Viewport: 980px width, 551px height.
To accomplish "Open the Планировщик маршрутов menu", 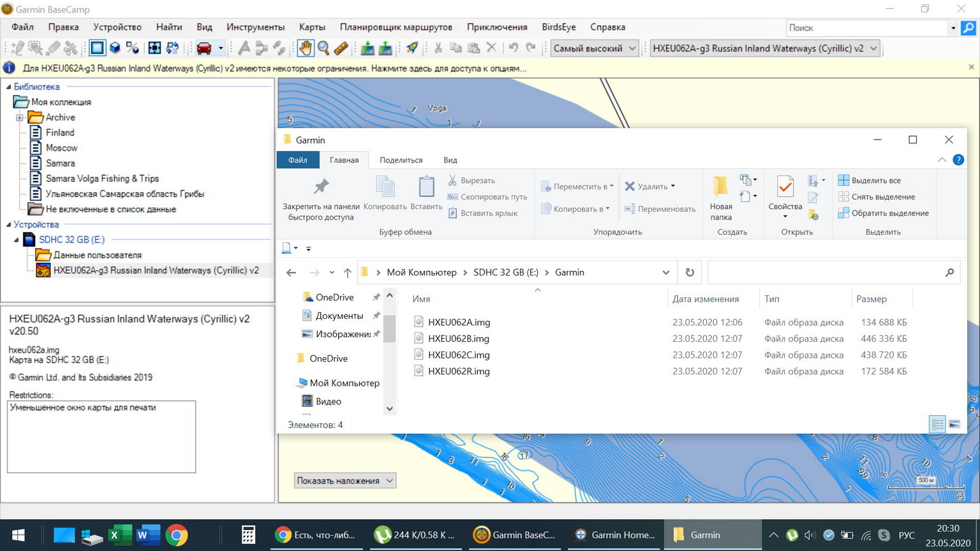I will pyautogui.click(x=396, y=27).
